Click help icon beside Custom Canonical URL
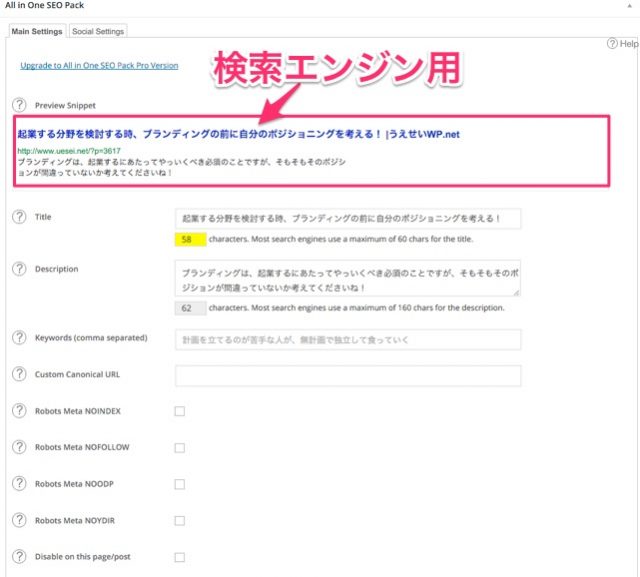 click(x=19, y=374)
